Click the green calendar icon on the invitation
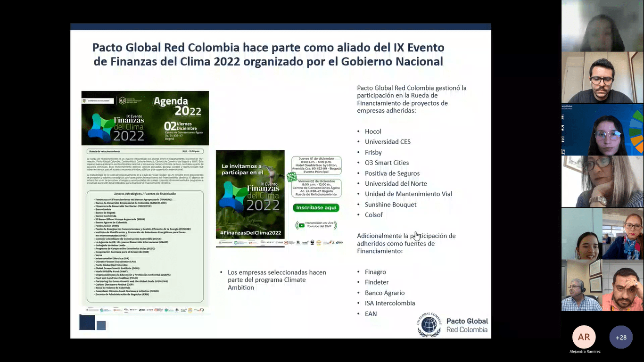This screenshot has width=644, height=362. tap(292, 177)
